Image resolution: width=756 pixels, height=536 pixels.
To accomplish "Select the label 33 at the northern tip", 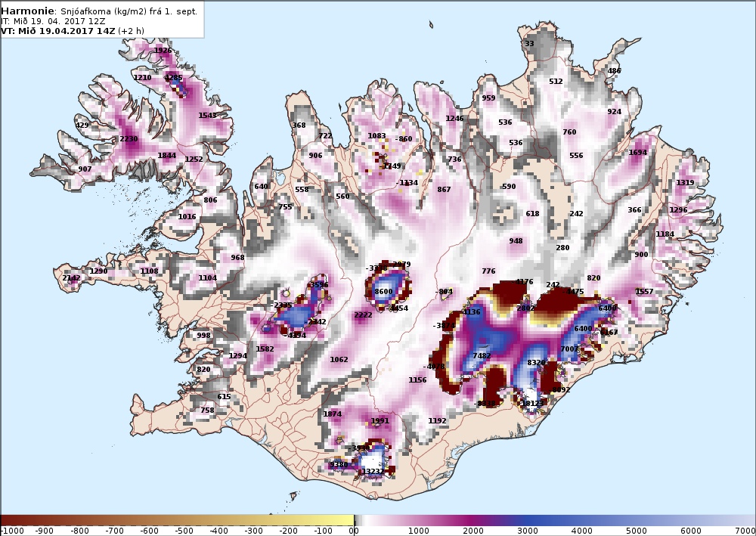I will 529,43.
